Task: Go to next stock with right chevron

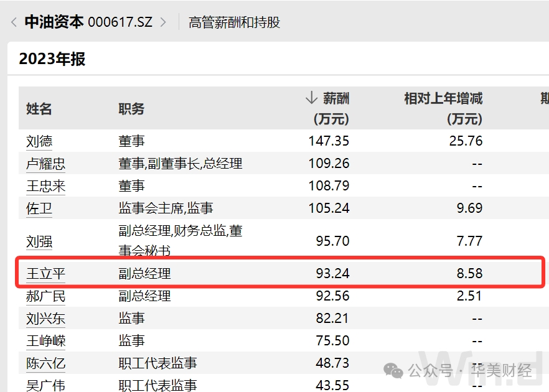Action: tap(163, 22)
